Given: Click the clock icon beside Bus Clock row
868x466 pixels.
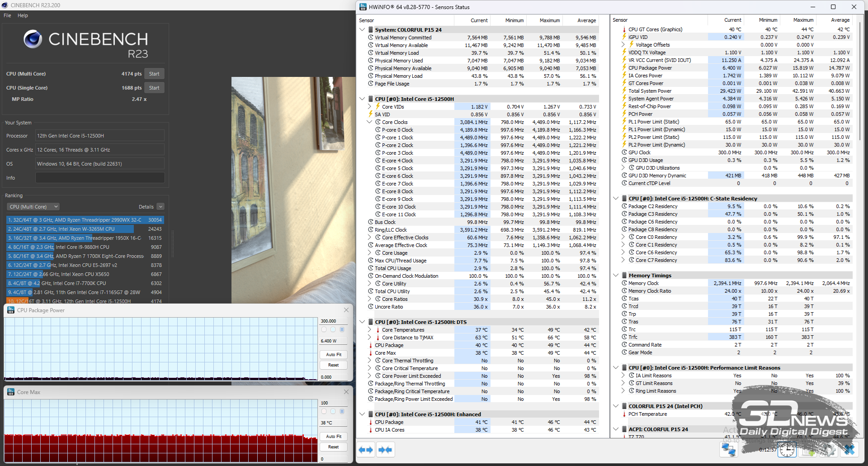Looking at the screenshot, I should click(371, 222).
